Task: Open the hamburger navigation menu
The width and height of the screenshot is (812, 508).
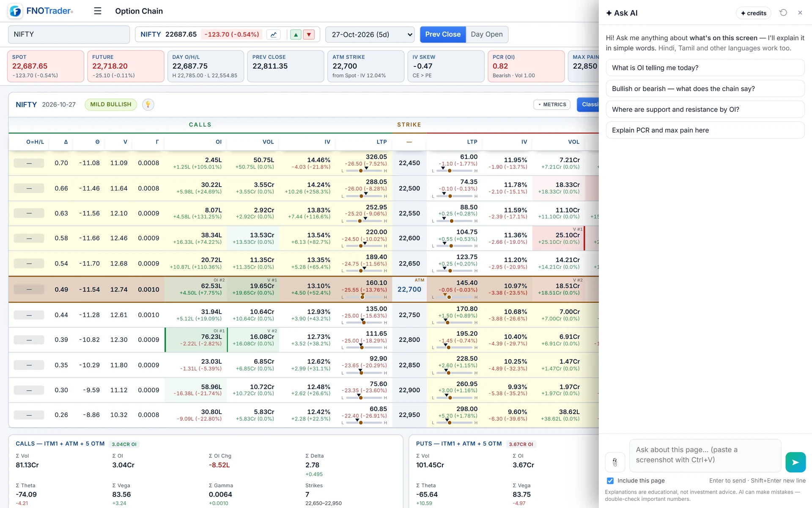Action: coord(98,11)
